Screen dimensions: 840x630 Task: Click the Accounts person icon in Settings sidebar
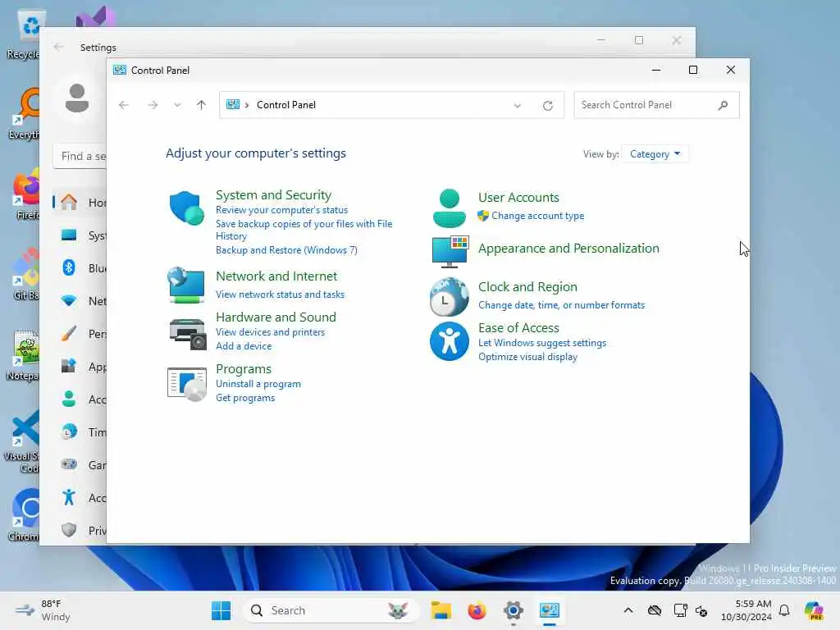(69, 399)
